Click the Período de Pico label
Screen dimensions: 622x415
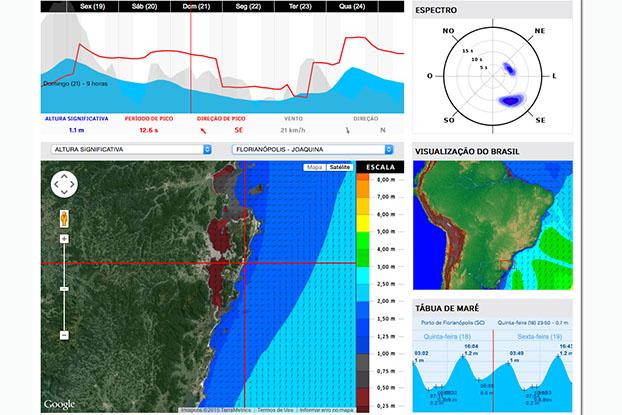[149, 119]
